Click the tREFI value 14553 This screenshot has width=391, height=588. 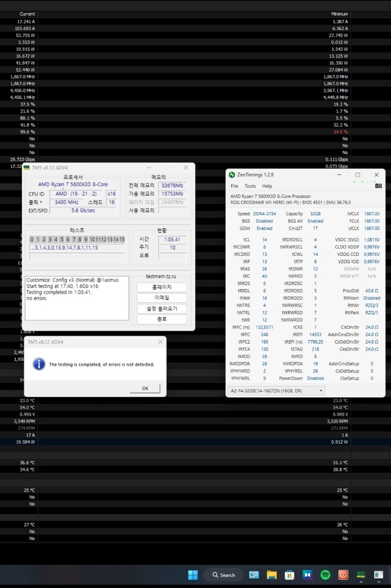point(315,334)
